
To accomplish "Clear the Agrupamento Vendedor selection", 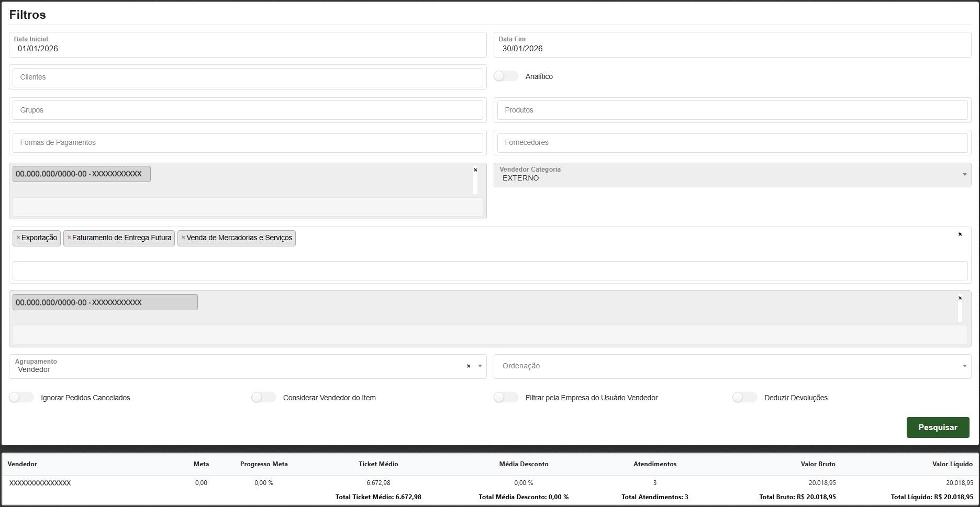I will click(x=469, y=366).
